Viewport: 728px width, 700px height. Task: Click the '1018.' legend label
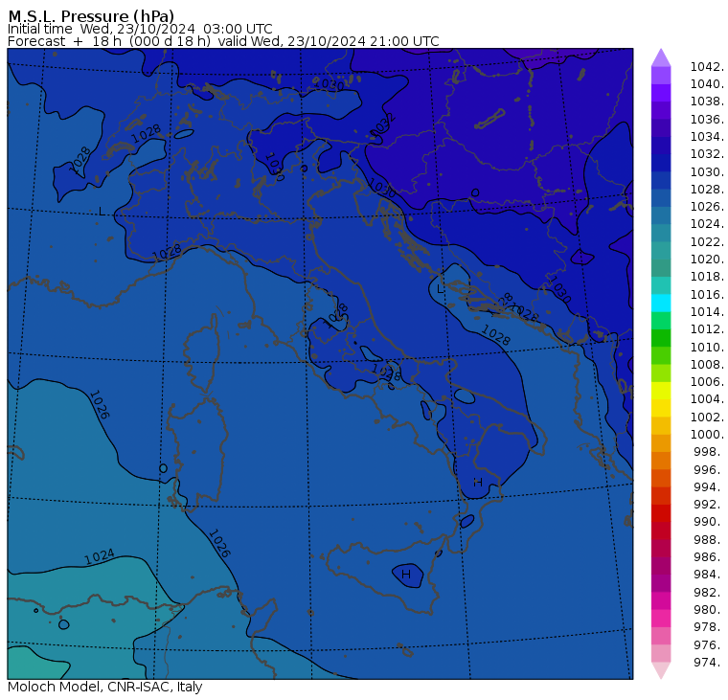coord(707,277)
